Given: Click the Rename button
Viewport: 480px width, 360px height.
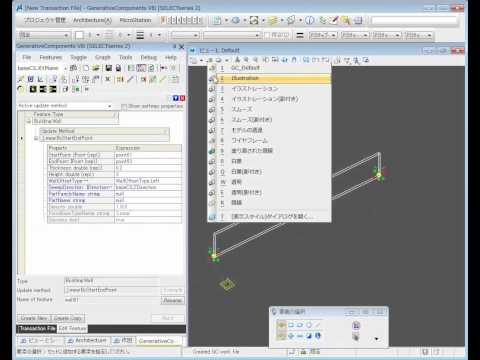Looking at the screenshot, I should (172, 300).
